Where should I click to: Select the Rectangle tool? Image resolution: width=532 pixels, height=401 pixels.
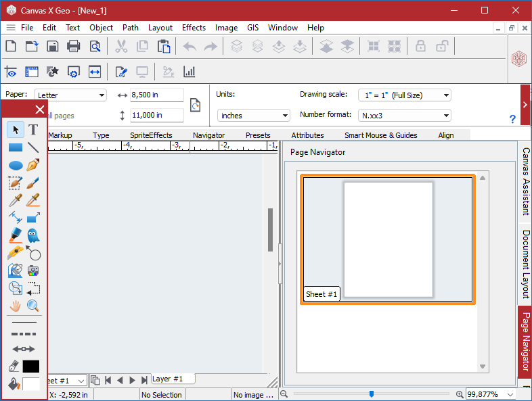click(16, 147)
